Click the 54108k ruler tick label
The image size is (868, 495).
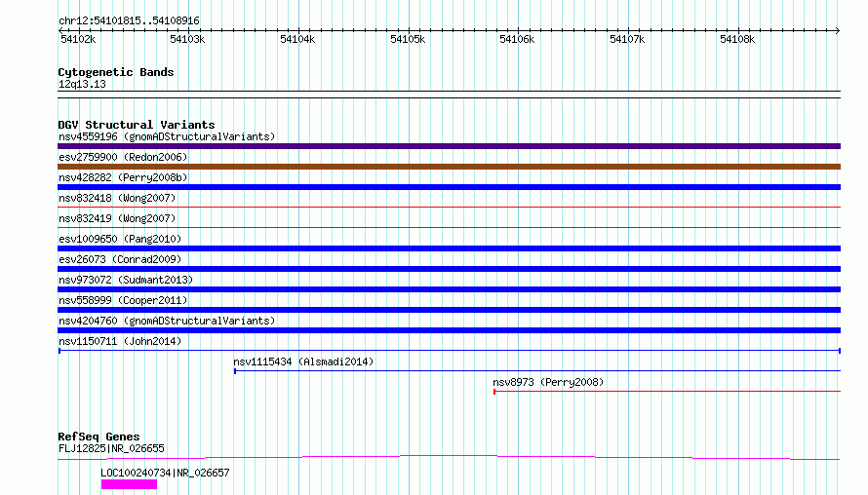tap(737, 39)
